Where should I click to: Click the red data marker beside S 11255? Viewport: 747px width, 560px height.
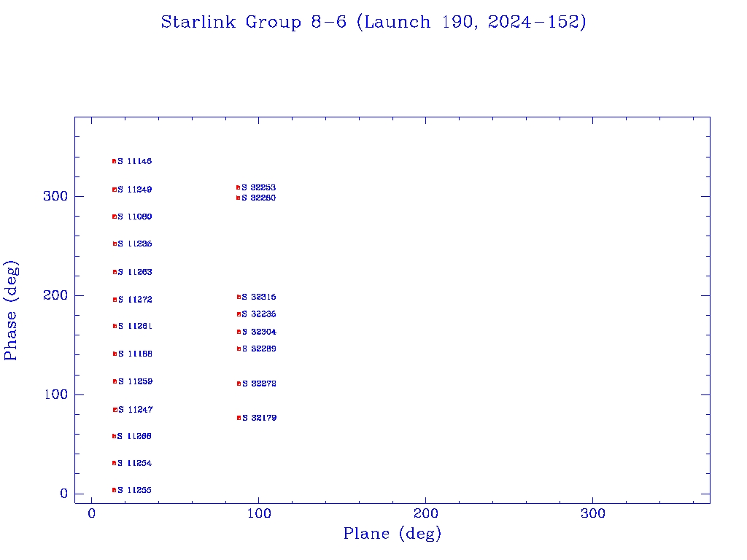tap(115, 490)
